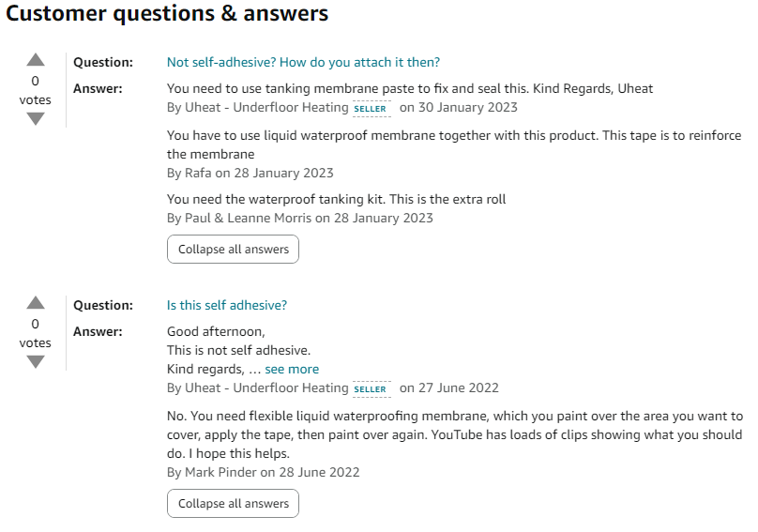This screenshot has height=532, width=758.
Task: Upvote the 'Not self-adhesive?' question
Action: pos(36,61)
